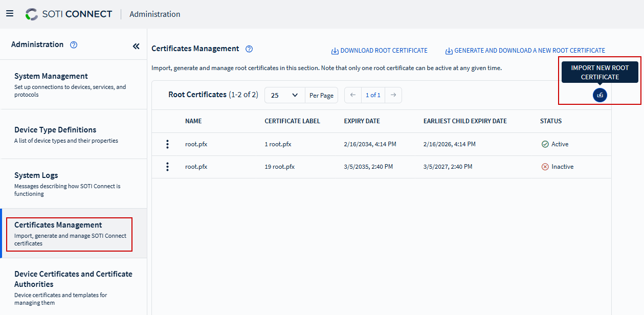Screen dimensions: 644x315
Task: Click the Generate root certificate download icon
Action: (x=449, y=50)
